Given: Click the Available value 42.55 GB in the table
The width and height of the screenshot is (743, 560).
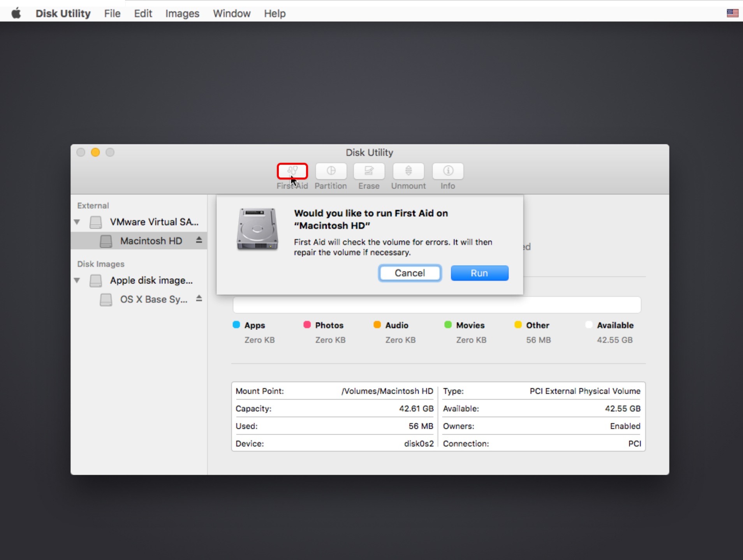Looking at the screenshot, I should point(623,409).
